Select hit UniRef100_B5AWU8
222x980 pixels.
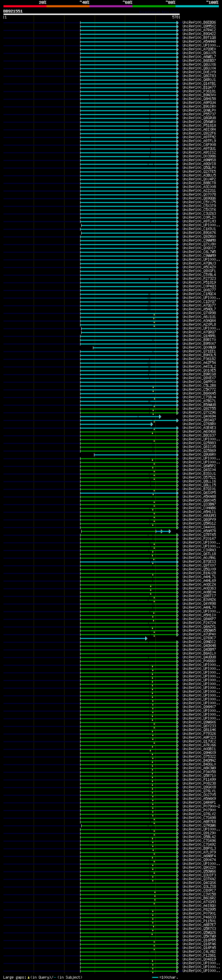(199, 405)
